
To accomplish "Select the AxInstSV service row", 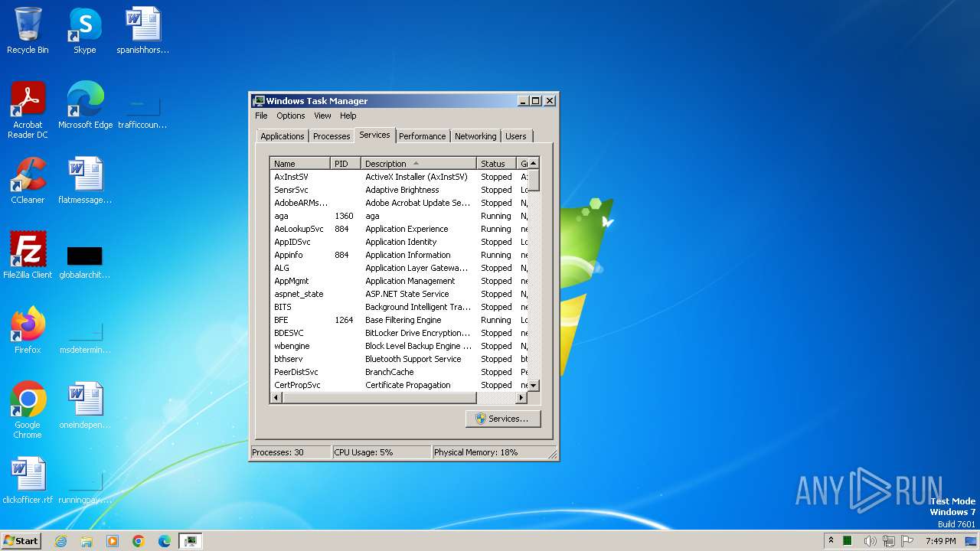I will (399, 177).
